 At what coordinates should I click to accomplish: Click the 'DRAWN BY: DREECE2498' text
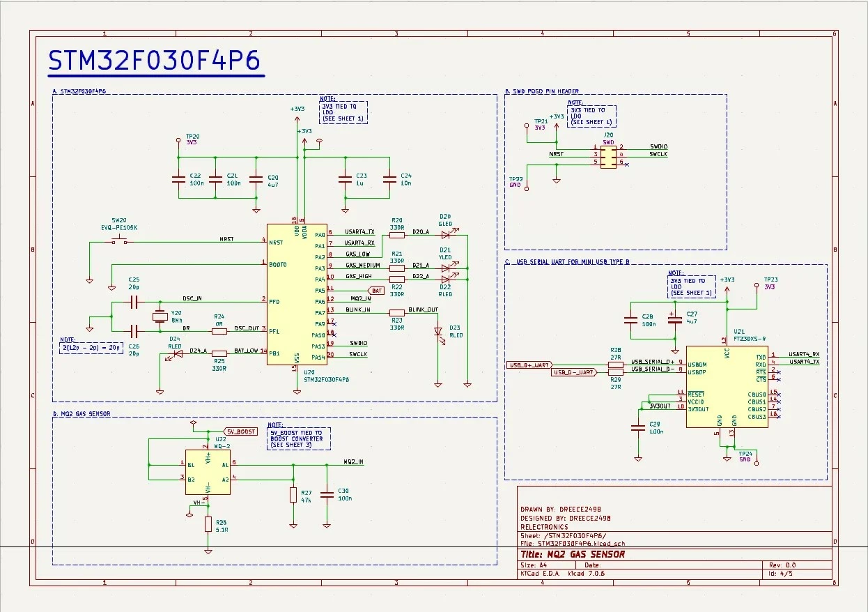click(561, 509)
